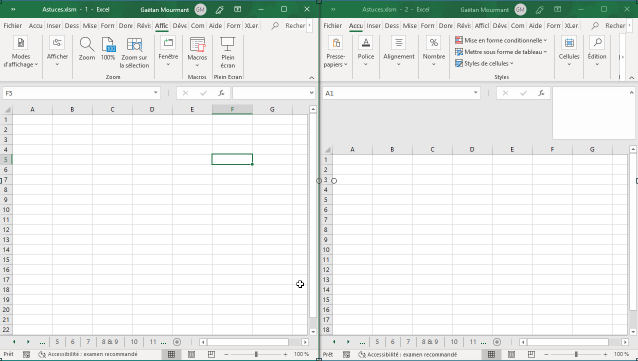The image size is (638, 361).
Task: Insert function fx in right window
Action: pyautogui.click(x=541, y=93)
